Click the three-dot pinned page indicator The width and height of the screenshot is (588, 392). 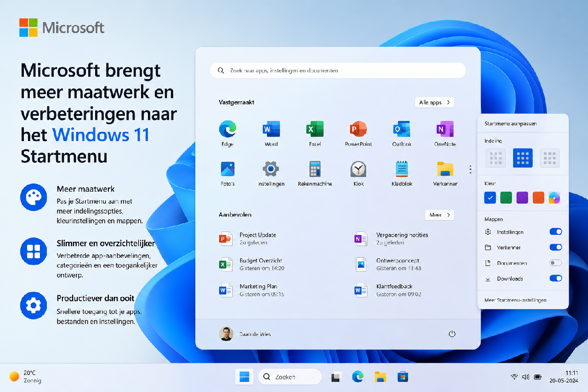coord(470,170)
